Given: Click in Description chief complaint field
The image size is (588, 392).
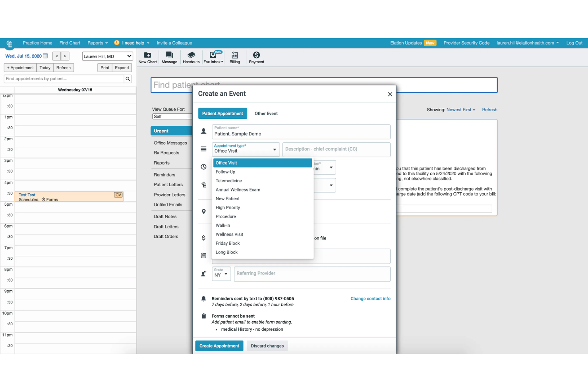Looking at the screenshot, I should coord(337,149).
